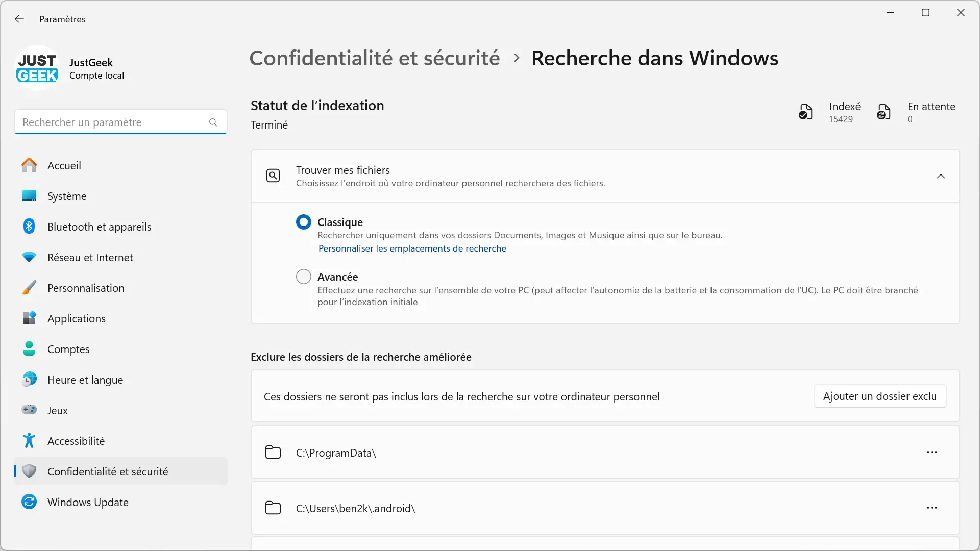Image resolution: width=980 pixels, height=551 pixels.
Task: Click the C:\ProgramData\ path text
Action: (x=336, y=453)
